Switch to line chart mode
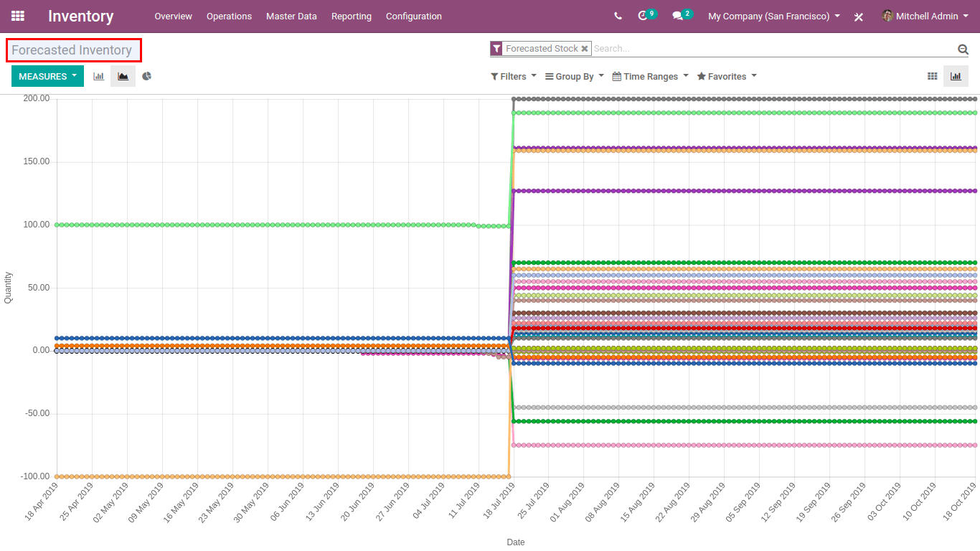The width and height of the screenshot is (980, 551). 123,76
